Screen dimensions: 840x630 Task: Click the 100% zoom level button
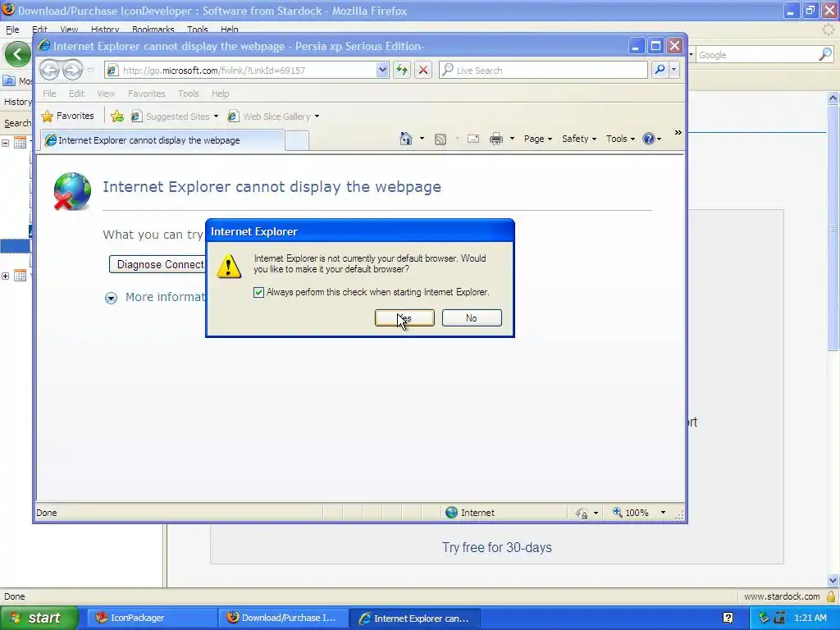point(631,513)
